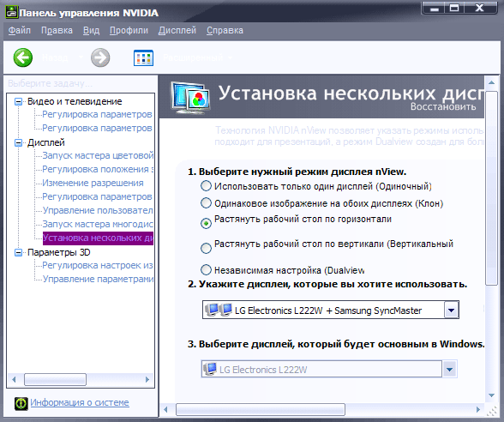Select Использовать только один дисплей radio

click(206, 186)
